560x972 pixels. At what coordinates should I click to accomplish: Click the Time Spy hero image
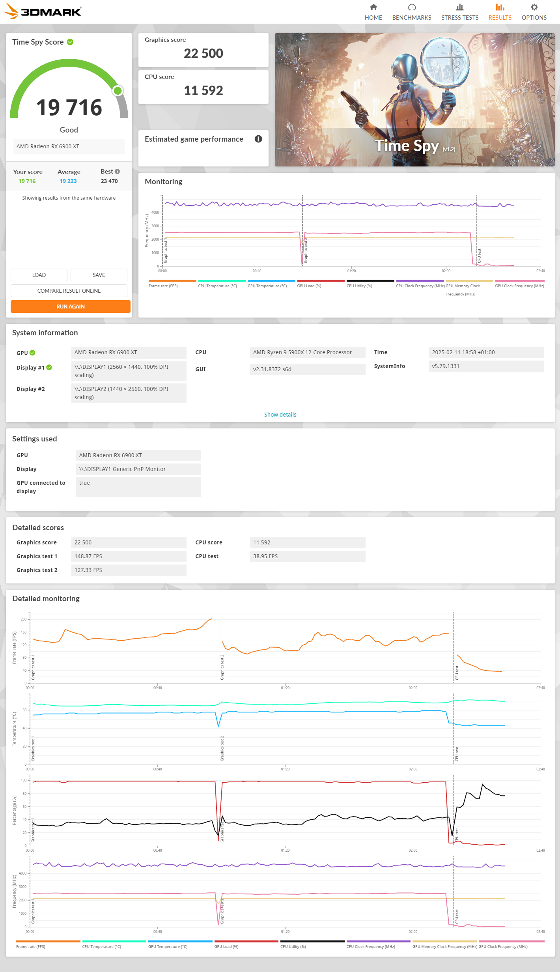pos(415,100)
